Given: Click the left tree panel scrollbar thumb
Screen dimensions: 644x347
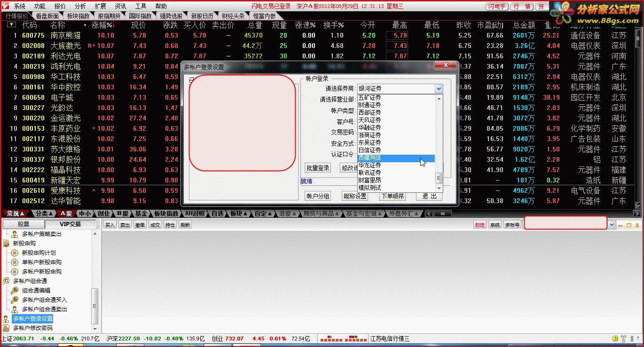Looking at the screenshot, I should [95, 306].
